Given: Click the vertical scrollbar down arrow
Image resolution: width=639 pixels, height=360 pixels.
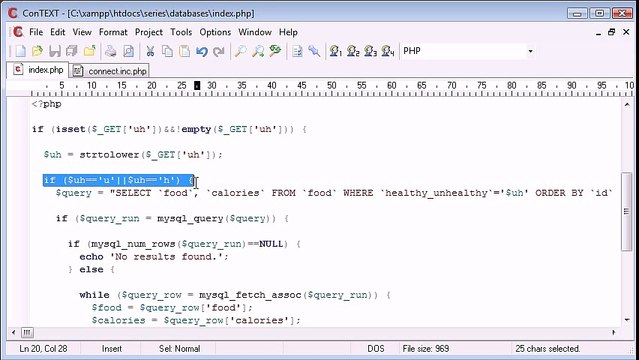Looking at the screenshot, I should [627, 320].
